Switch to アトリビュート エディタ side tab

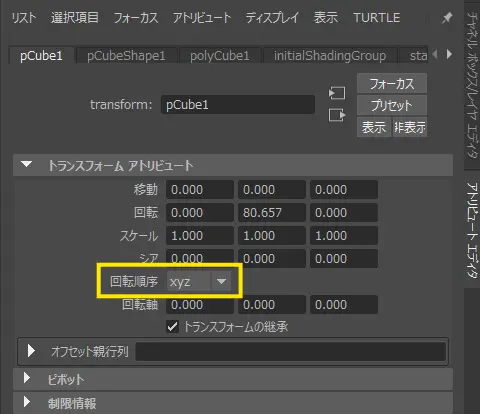coord(472,229)
